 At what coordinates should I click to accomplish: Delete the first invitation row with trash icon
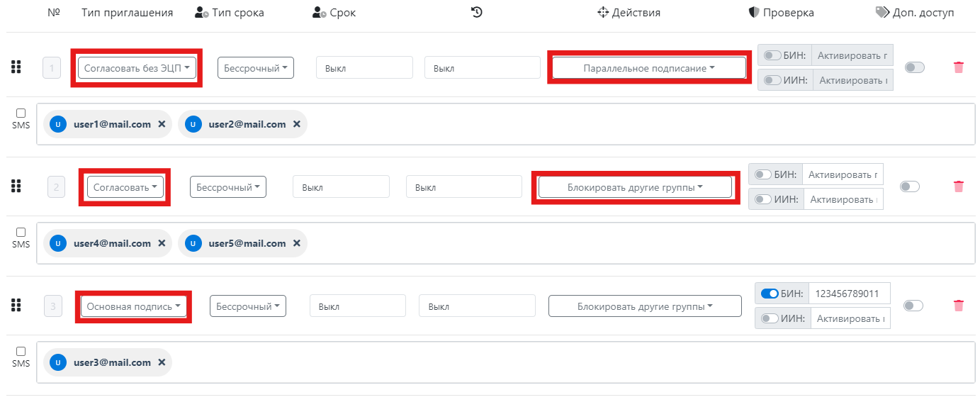click(958, 67)
